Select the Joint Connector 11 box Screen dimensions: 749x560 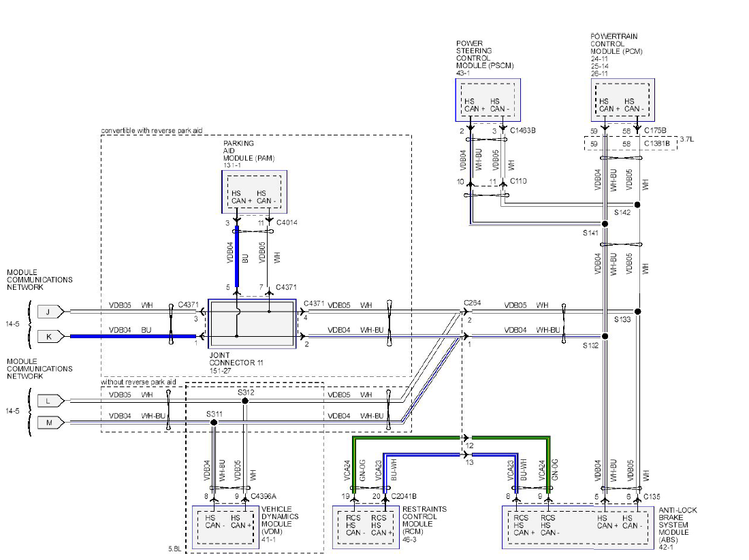click(252, 324)
